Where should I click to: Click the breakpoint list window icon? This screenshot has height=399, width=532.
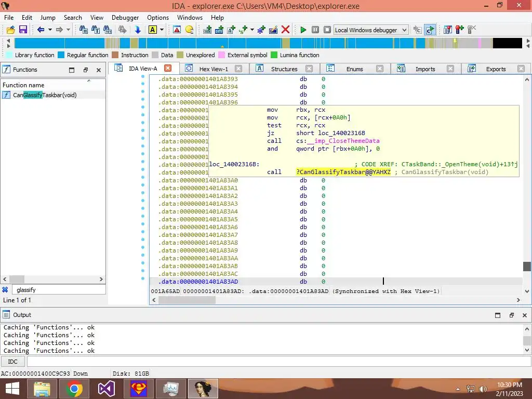pyautogui.click(x=447, y=30)
